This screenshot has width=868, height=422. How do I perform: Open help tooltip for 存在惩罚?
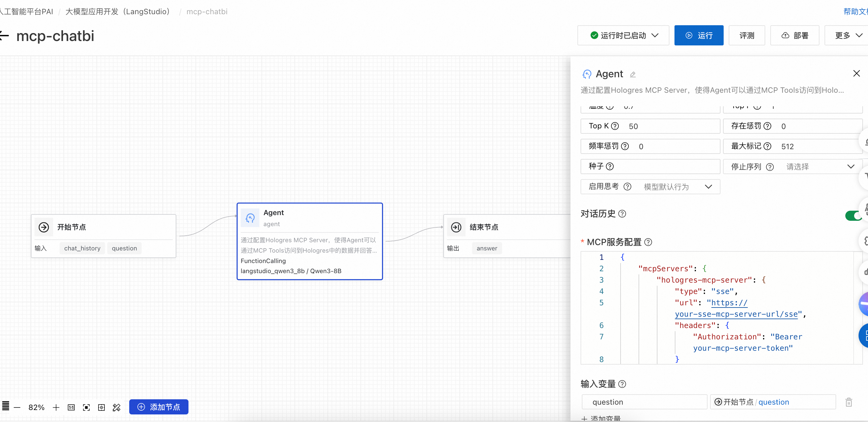pyautogui.click(x=767, y=126)
